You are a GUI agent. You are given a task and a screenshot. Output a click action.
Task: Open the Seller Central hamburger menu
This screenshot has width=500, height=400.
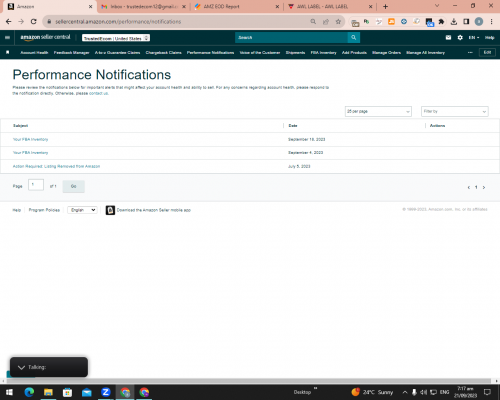coord(7,38)
